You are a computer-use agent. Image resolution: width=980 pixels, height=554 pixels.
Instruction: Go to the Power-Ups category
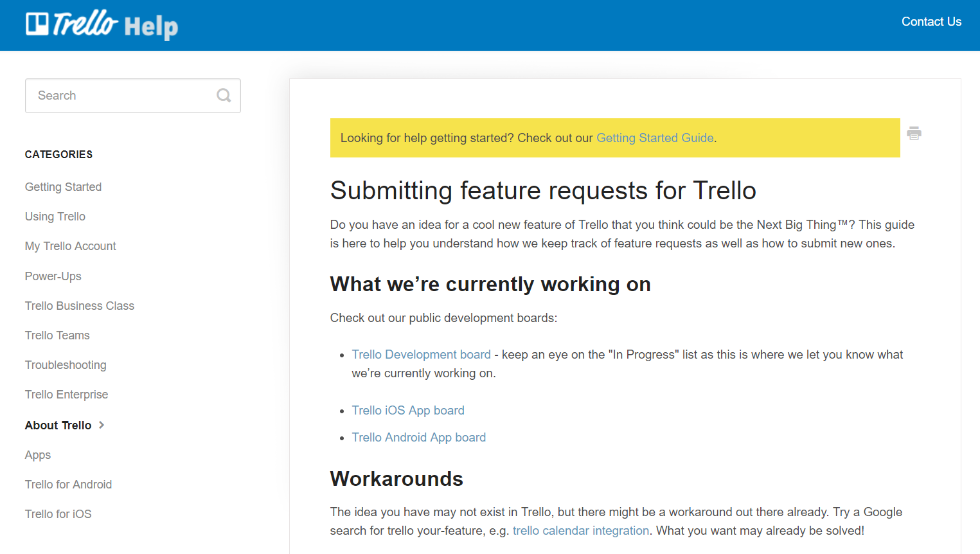tap(53, 276)
